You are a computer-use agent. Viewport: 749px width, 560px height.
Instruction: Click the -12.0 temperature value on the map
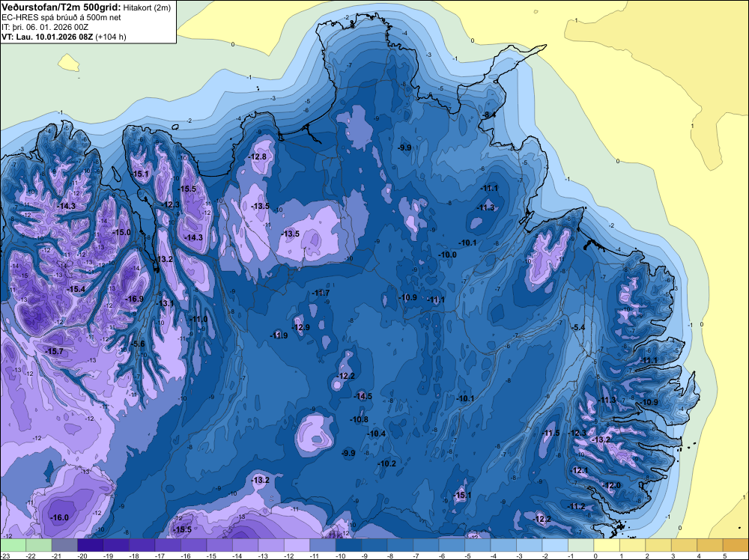(x=611, y=486)
